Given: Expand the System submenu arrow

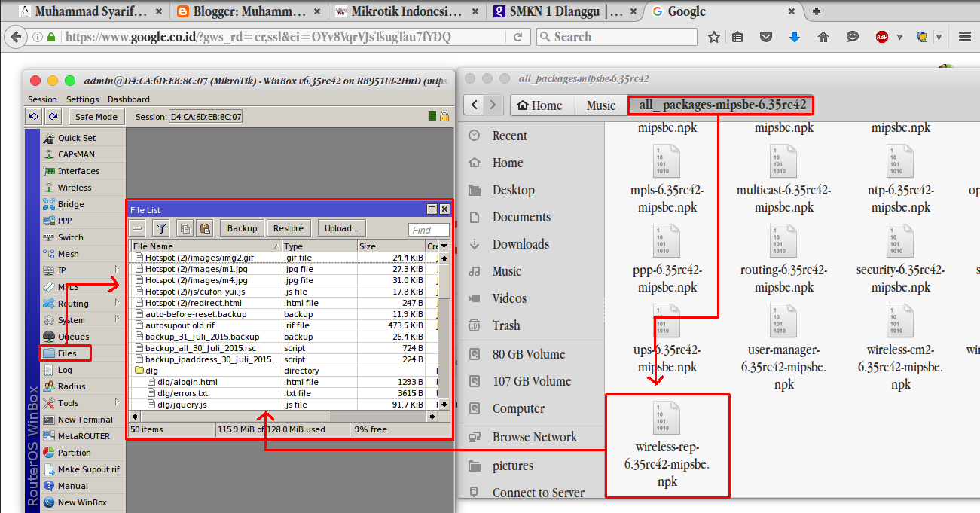Looking at the screenshot, I should 118,319.
